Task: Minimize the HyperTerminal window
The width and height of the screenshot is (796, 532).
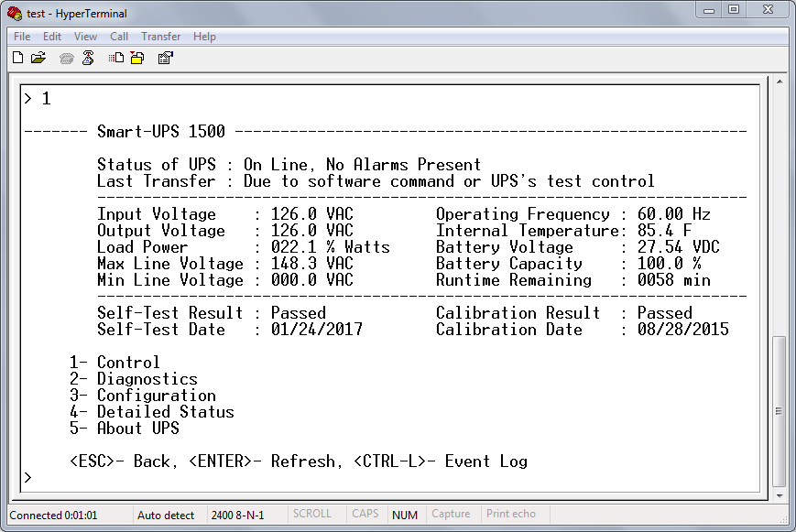Action: [x=709, y=10]
